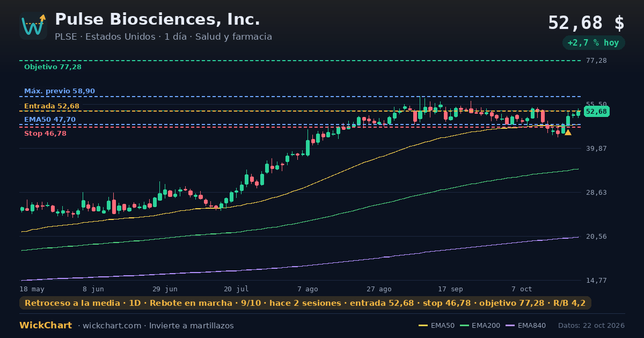The image size is (644, 338).
Task: Click the 39,87 price axis value
Action: (596, 149)
